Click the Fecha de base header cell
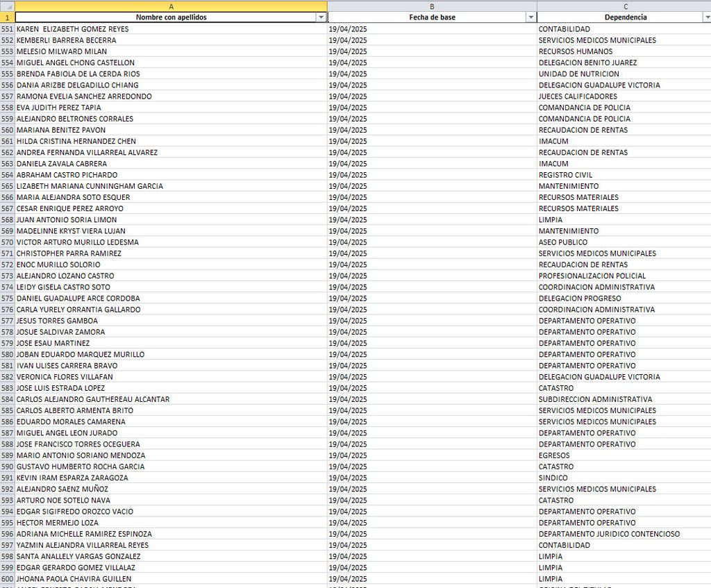Screen dimensions: 711x588 (x=432, y=17)
